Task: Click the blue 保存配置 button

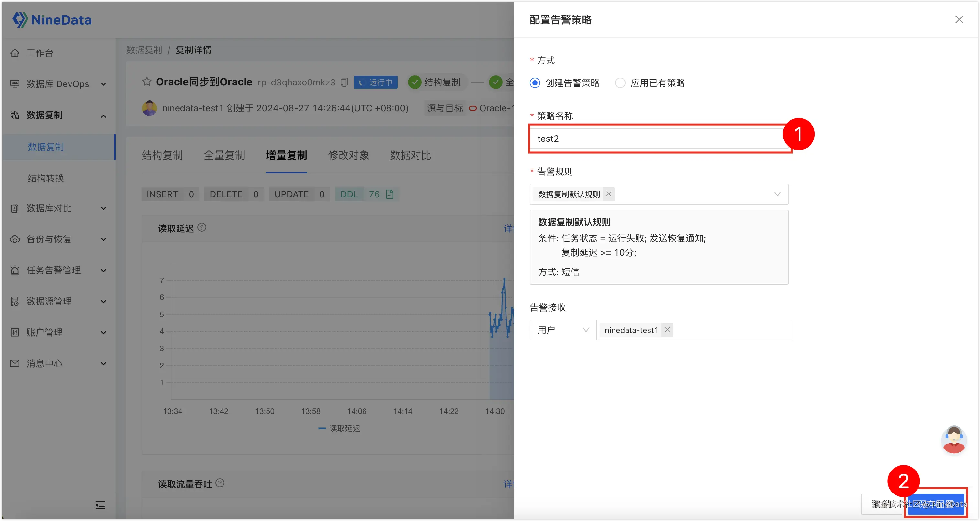Action: (x=935, y=504)
